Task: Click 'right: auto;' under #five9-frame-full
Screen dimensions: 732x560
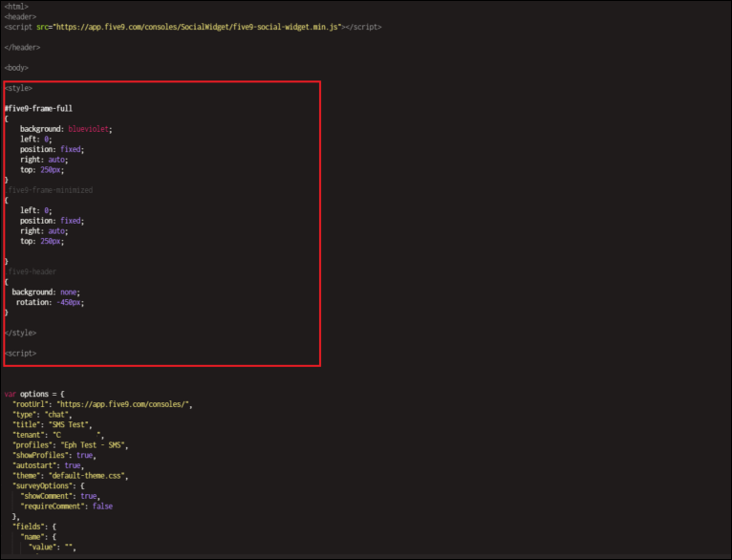Action: click(x=44, y=160)
